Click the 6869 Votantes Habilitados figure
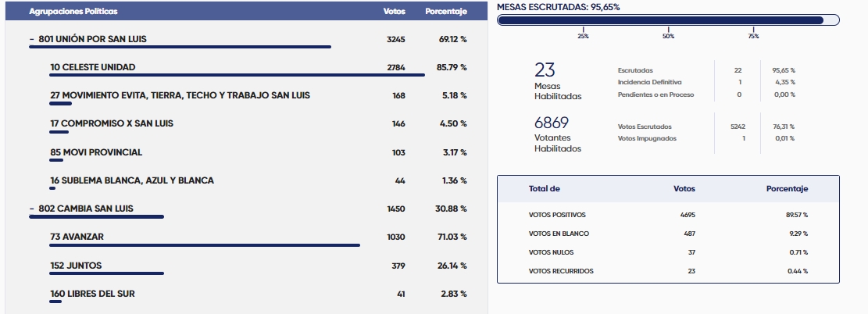Image resolution: width=868 pixels, height=314 pixels. [x=552, y=123]
